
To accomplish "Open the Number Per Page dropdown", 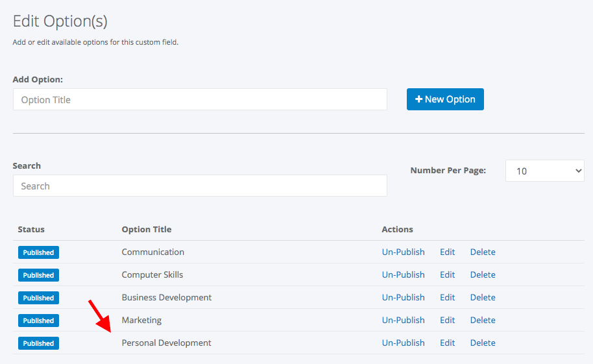I will (544, 171).
